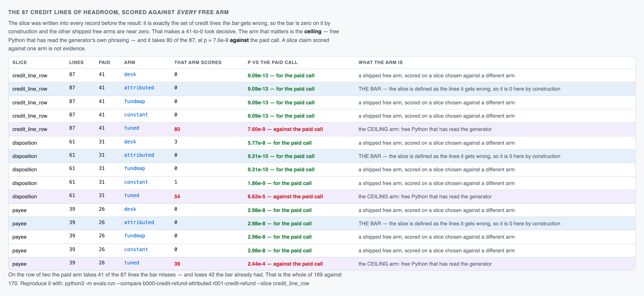Select the 2.44e-4 against the paid call value

point(285,264)
